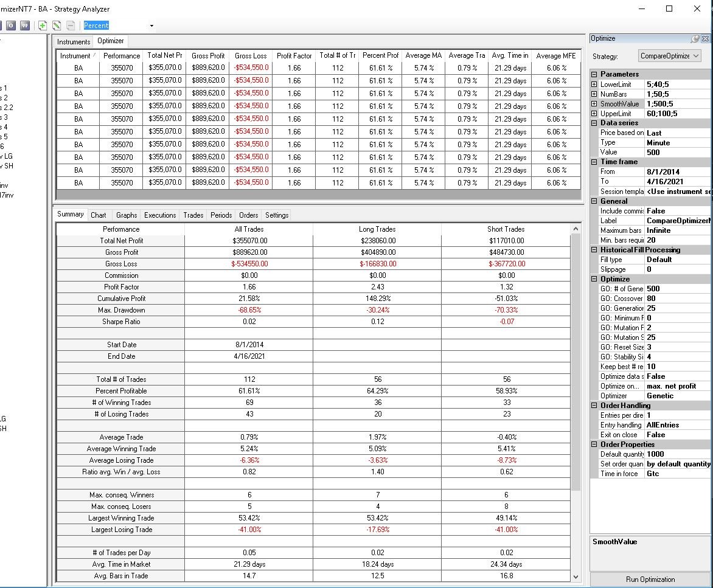Viewport: 713px width, 588px height.
Task: Open the Graphs tab
Action: (127, 215)
